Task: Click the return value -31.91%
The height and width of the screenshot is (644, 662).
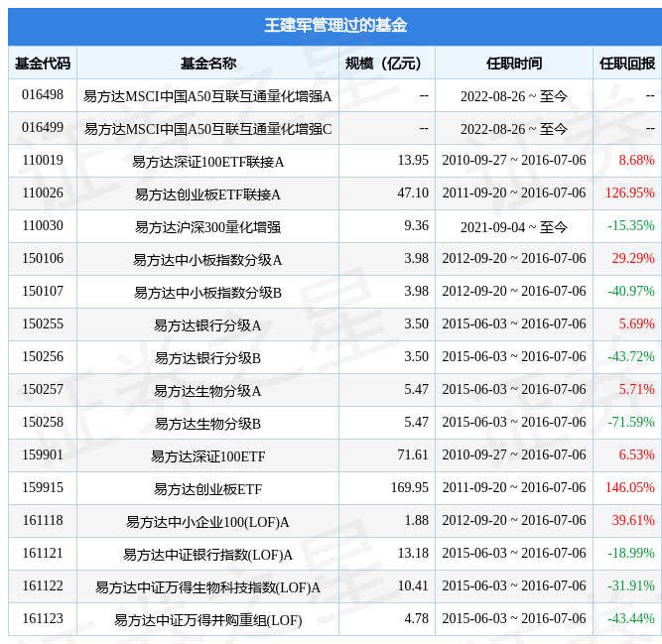Action: (x=631, y=585)
